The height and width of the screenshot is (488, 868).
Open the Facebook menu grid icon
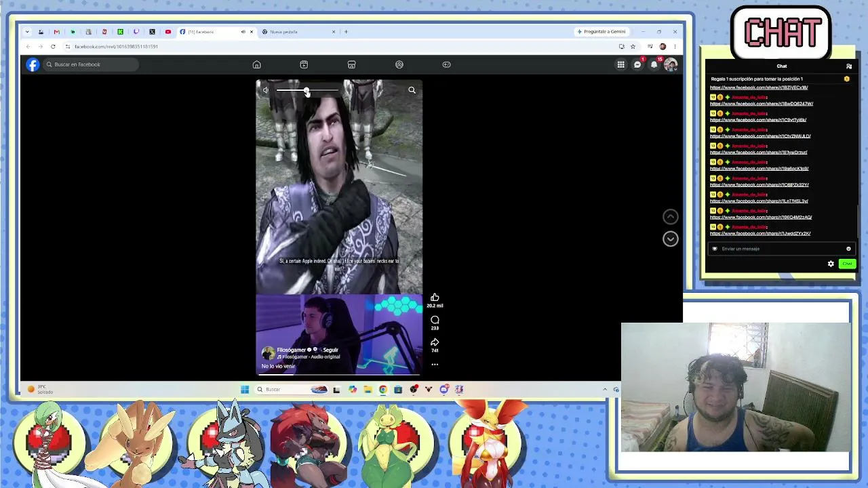point(620,64)
